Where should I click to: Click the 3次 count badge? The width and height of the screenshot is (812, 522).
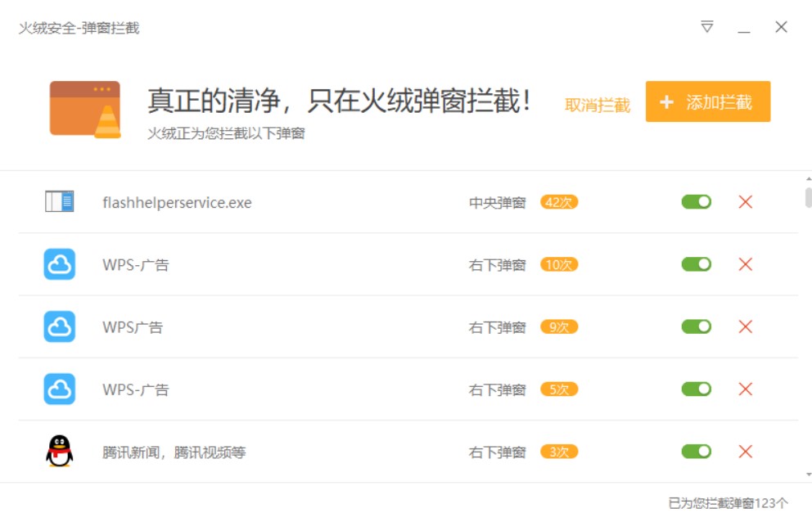coord(559,452)
